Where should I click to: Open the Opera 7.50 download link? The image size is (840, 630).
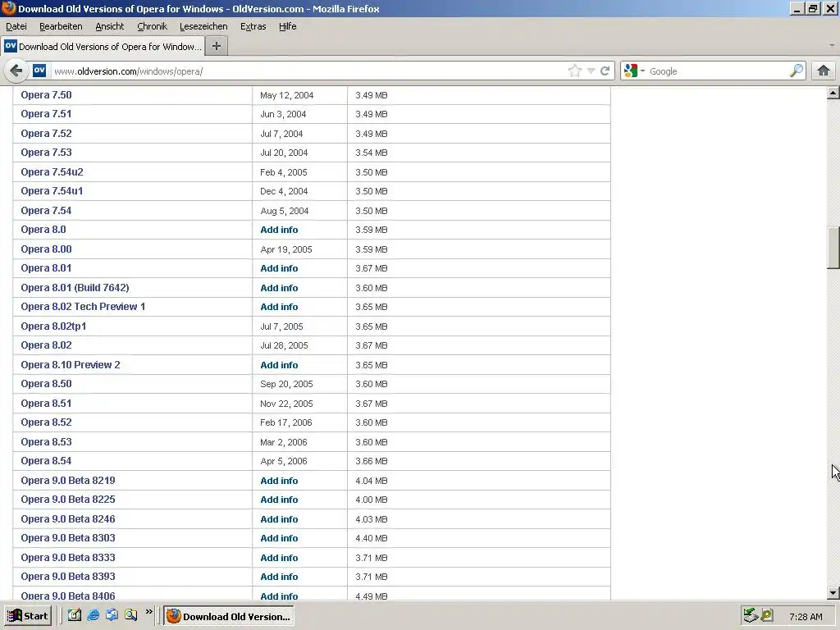(46, 95)
